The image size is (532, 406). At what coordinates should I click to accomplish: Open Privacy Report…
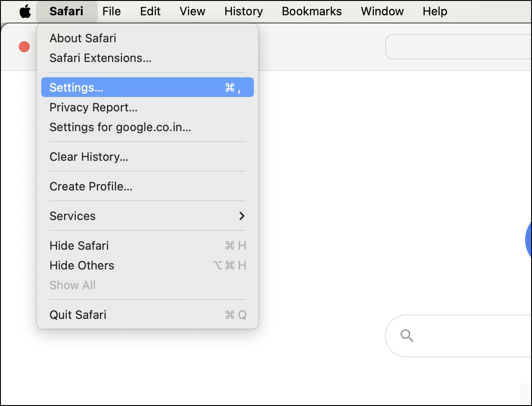[x=147, y=107]
